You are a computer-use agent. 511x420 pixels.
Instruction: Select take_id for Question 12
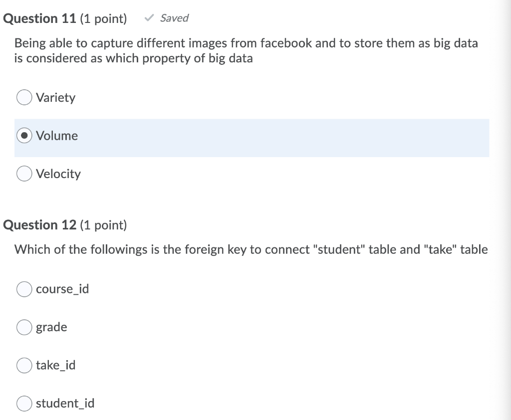24,365
